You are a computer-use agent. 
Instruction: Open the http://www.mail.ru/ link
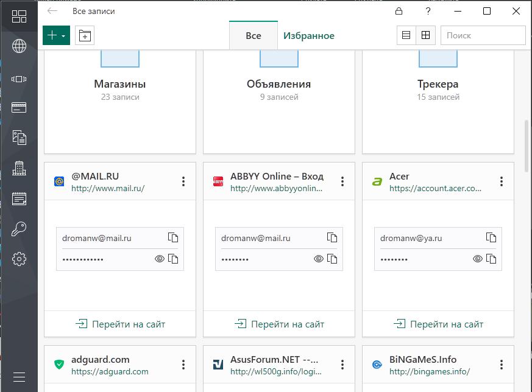pyautogui.click(x=108, y=188)
